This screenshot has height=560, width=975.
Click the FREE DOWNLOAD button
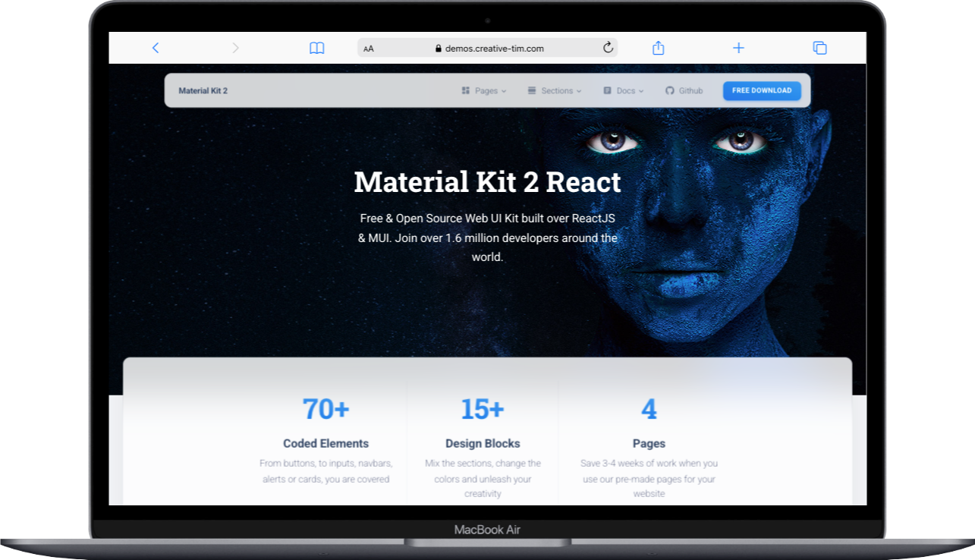point(761,90)
